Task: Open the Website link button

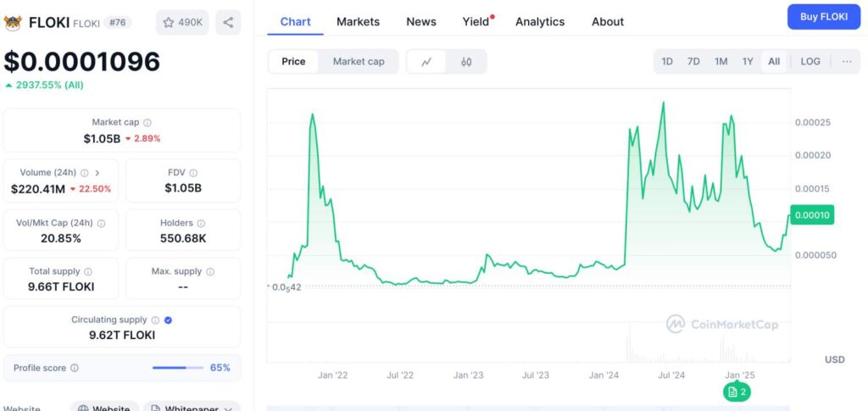Action: click(104, 407)
